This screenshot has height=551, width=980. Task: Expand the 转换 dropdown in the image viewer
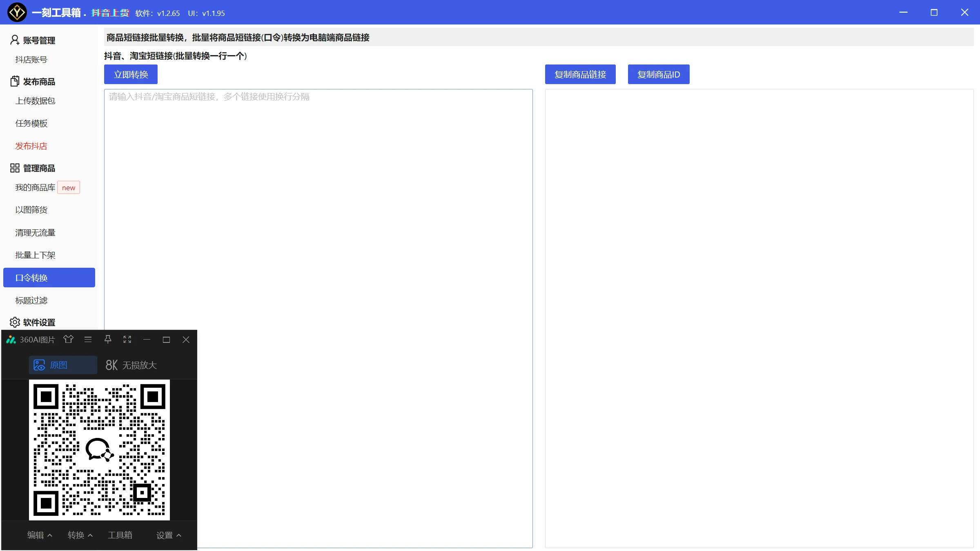(80, 535)
